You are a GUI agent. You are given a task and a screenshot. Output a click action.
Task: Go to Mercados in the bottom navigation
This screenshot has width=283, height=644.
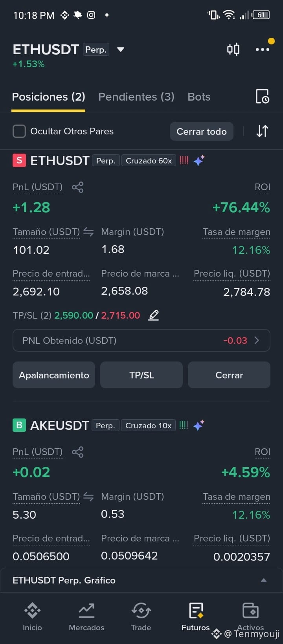click(86, 616)
